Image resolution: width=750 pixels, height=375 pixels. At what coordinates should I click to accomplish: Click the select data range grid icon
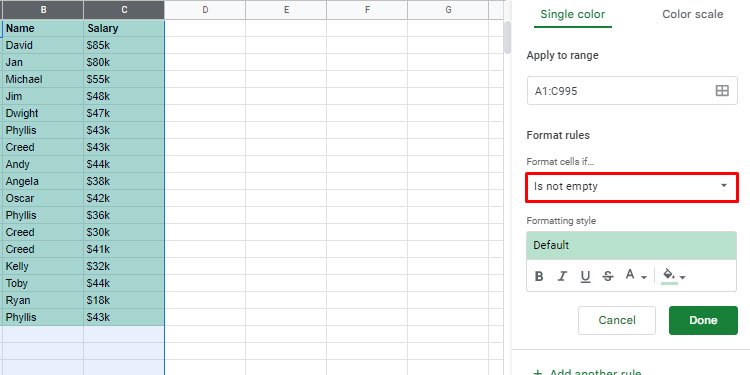tap(722, 91)
